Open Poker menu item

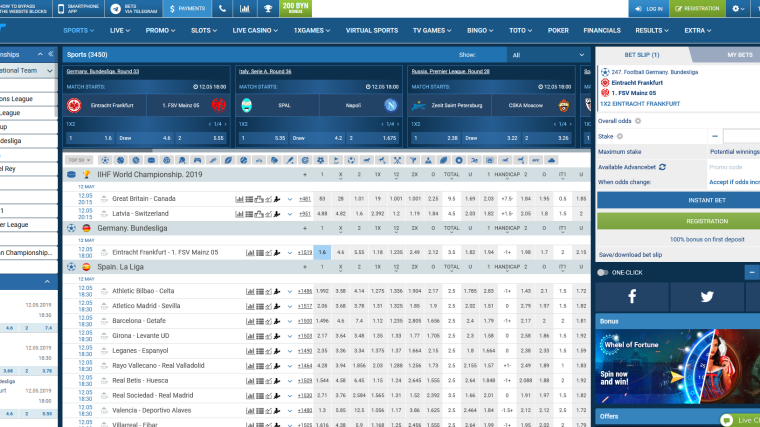(x=558, y=31)
